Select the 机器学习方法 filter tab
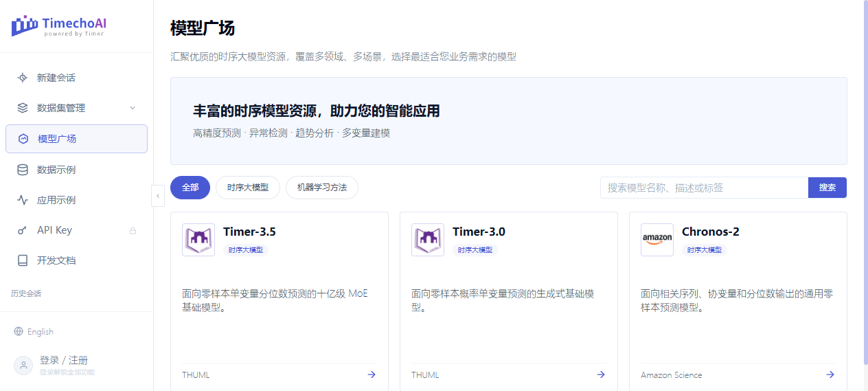The height and width of the screenshot is (391, 868). (322, 188)
